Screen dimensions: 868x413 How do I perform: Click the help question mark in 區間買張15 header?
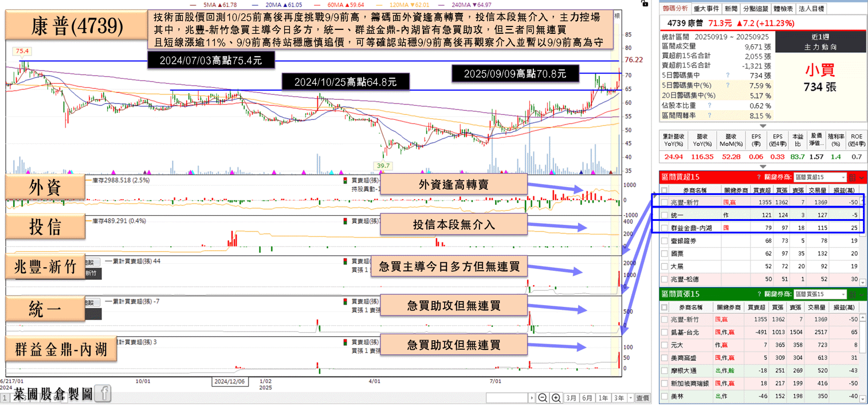click(759, 294)
